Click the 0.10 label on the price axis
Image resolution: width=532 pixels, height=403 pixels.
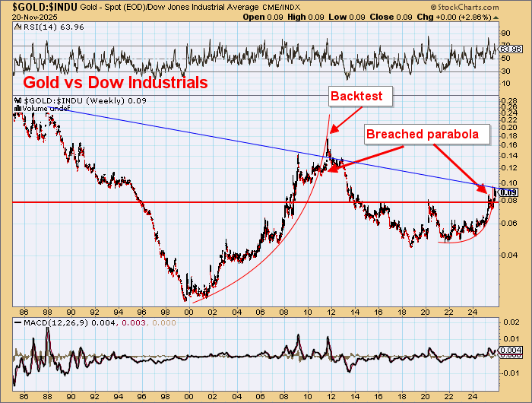(x=508, y=183)
